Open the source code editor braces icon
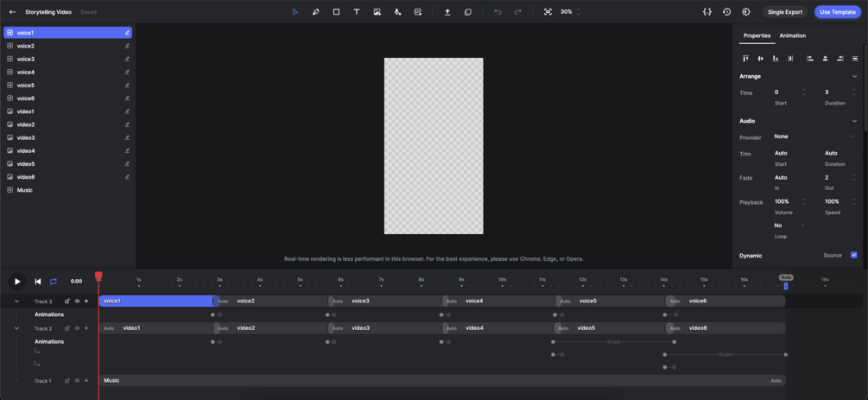868x400 pixels. (706, 11)
